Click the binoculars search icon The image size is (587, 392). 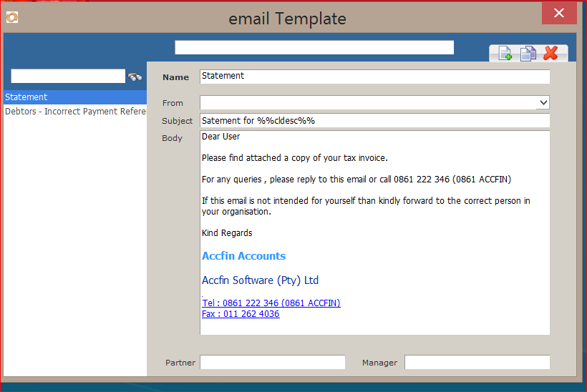click(135, 77)
